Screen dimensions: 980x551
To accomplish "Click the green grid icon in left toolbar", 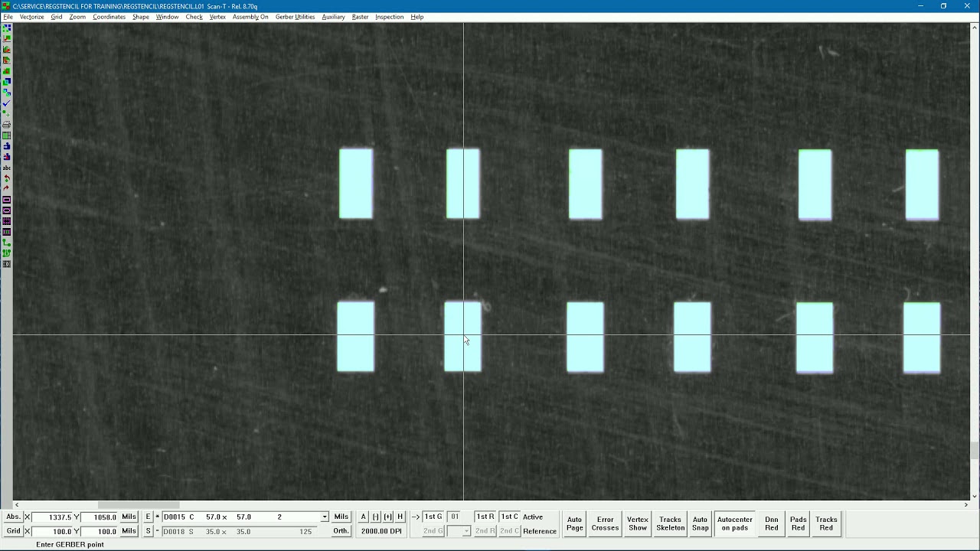I will tap(7, 135).
